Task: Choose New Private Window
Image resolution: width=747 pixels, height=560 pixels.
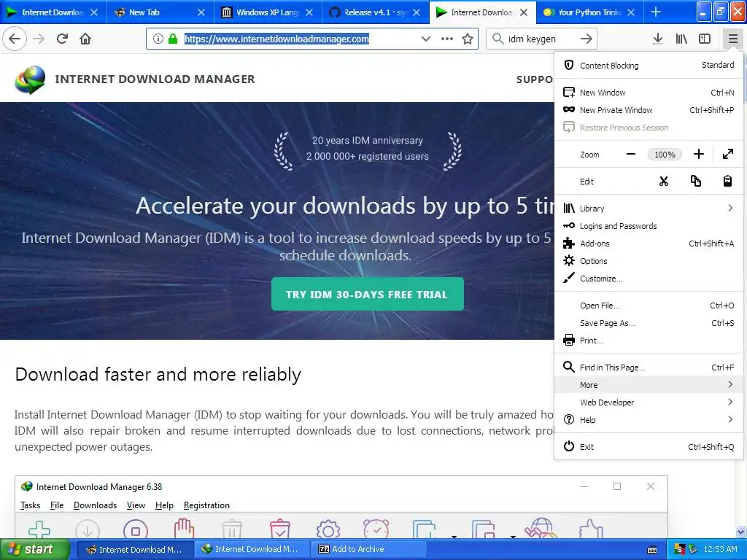Action: [x=649, y=110]
